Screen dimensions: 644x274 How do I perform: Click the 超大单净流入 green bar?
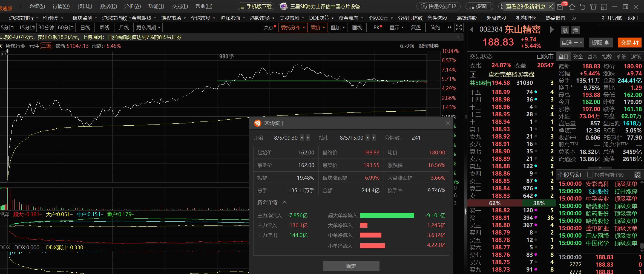point(387,215)
